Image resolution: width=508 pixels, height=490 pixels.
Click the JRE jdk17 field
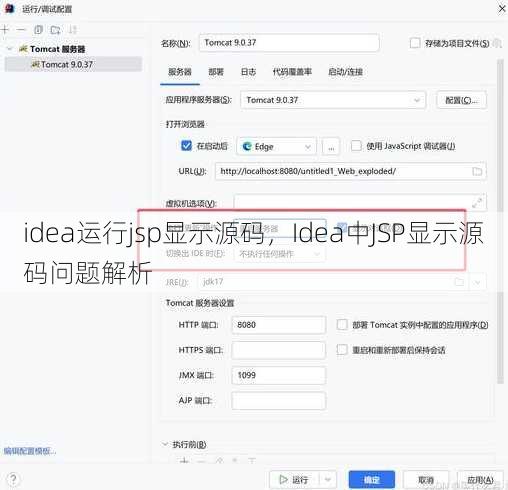coord(334,282)
